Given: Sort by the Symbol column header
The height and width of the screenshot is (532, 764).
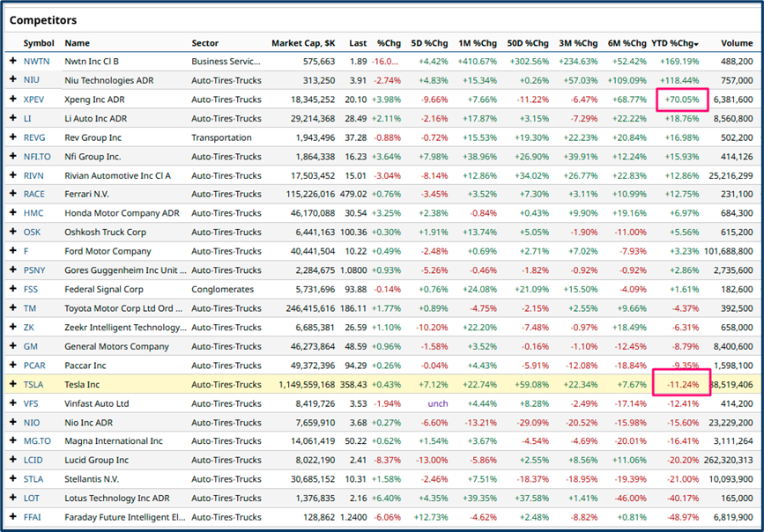Looking at the screenshot, I should [x=39, y=43].
